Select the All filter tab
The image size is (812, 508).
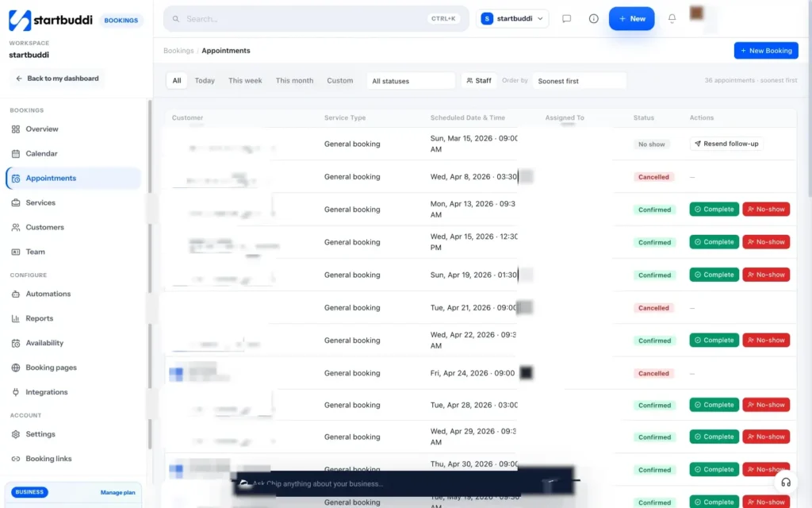tap(177, 81)
